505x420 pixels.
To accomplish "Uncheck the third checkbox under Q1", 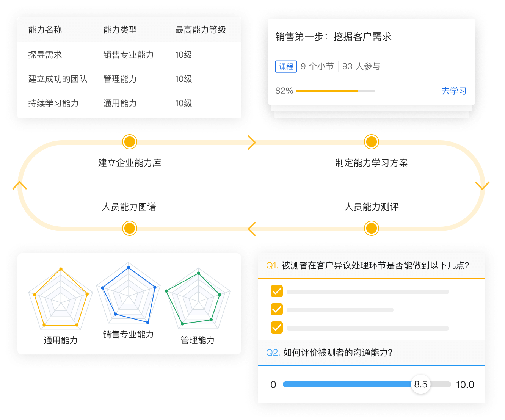I will pos(277,327).
